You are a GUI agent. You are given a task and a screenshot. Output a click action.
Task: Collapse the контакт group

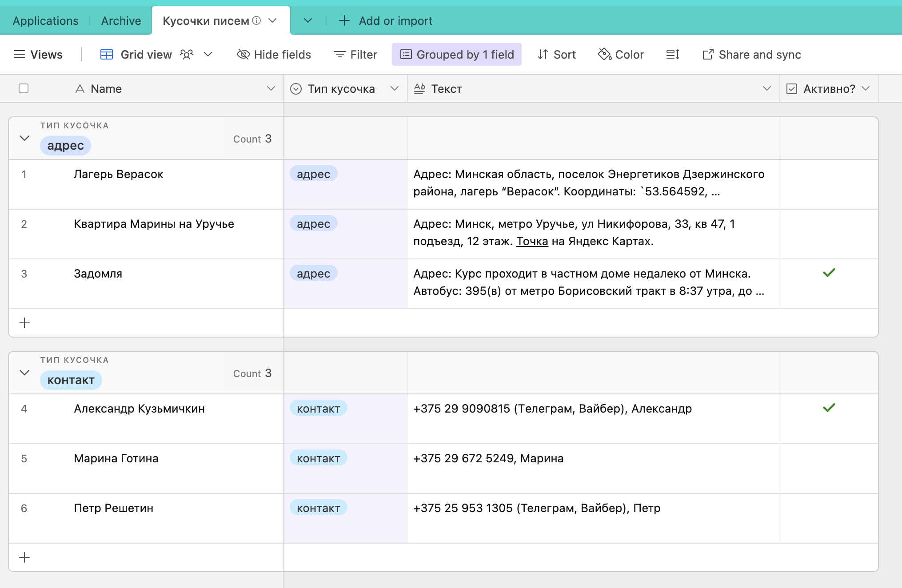(x=25, y=373)
